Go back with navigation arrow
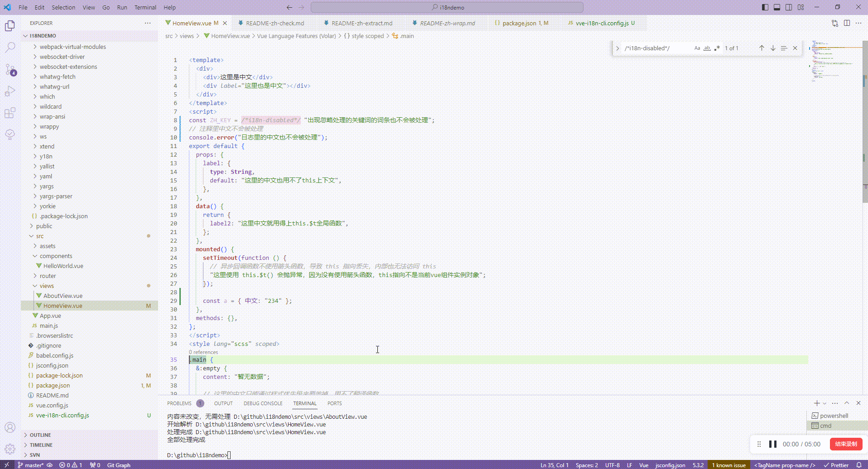868x469 pixels. pyautogui.click(x=289, y=7)
